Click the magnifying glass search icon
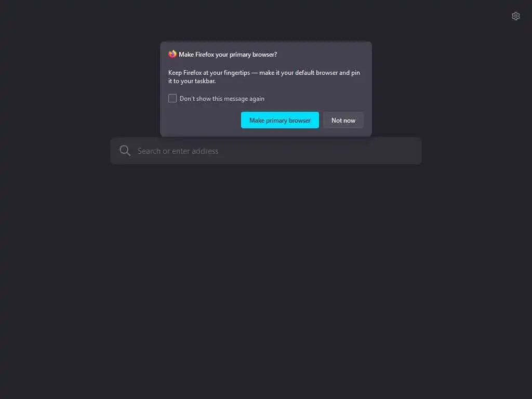Viewport: 532px width, 399px height. tap(125, 151)
